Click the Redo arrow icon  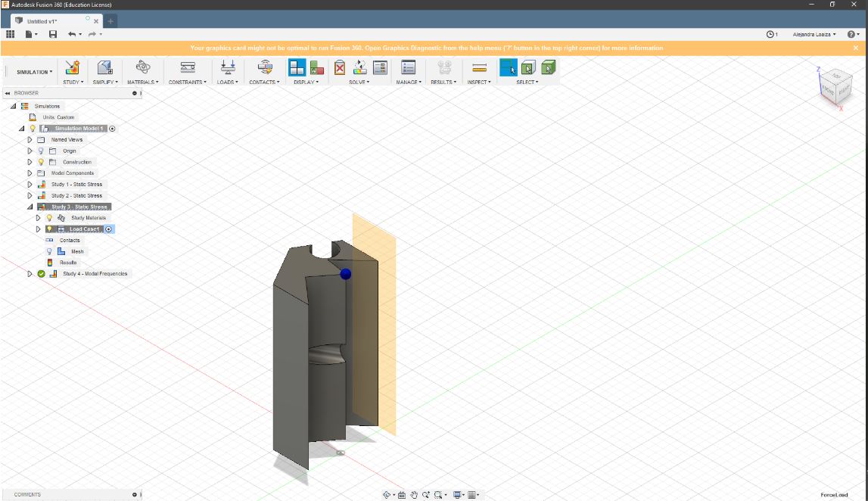(x=92, y=34)
